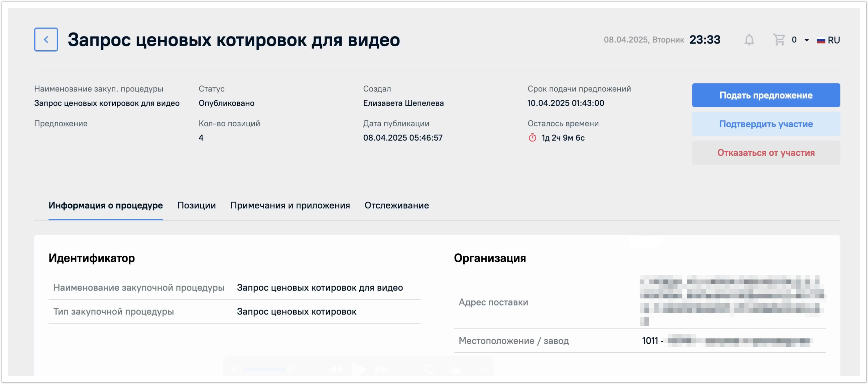
Task: Click the back arrow button
Action: pyautogui.click(x=46, y=39)
